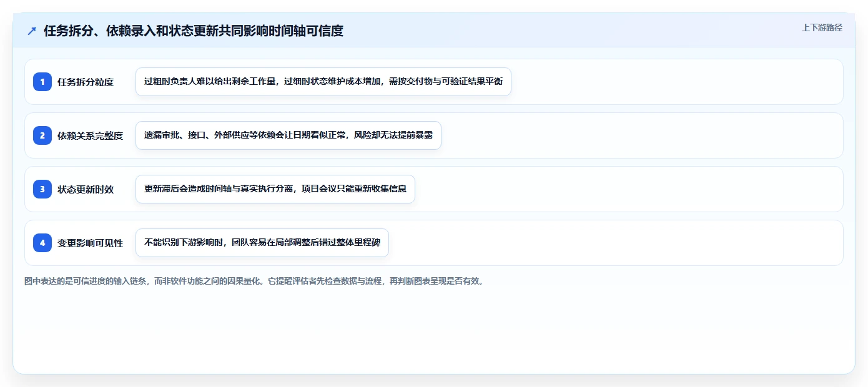Click number badge 2 for 依赖关系完整度
Image resolution: width=868 pixels, height=387 pixels.
[42, 135]
